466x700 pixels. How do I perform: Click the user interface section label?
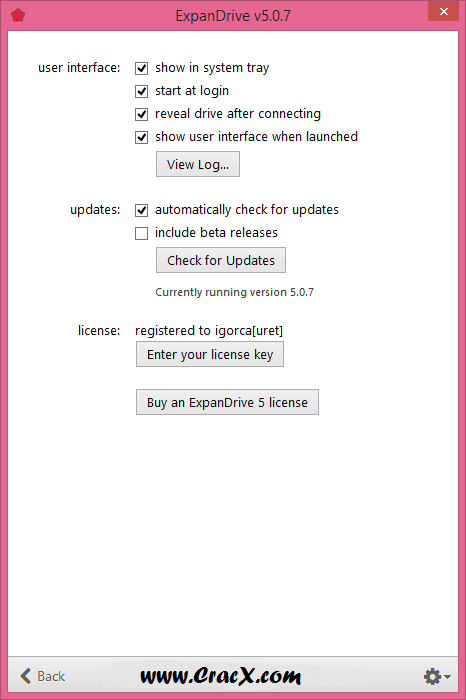(79, 68)
